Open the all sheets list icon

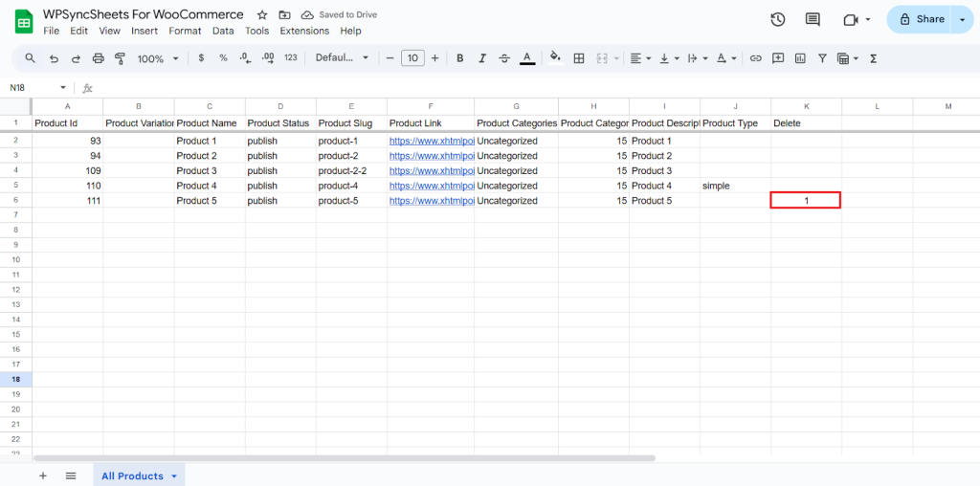[71, 475]
